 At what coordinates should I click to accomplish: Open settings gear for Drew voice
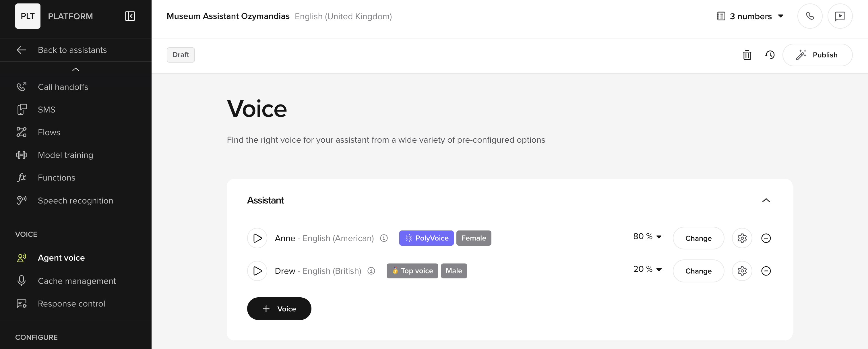coord(742,271)
